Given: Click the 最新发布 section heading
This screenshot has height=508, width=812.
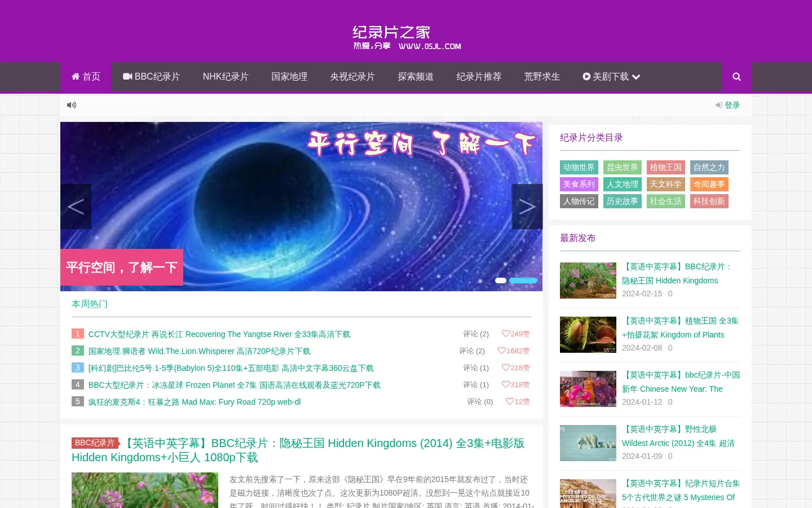Looking at the screenshot, I should click(578, 238).
